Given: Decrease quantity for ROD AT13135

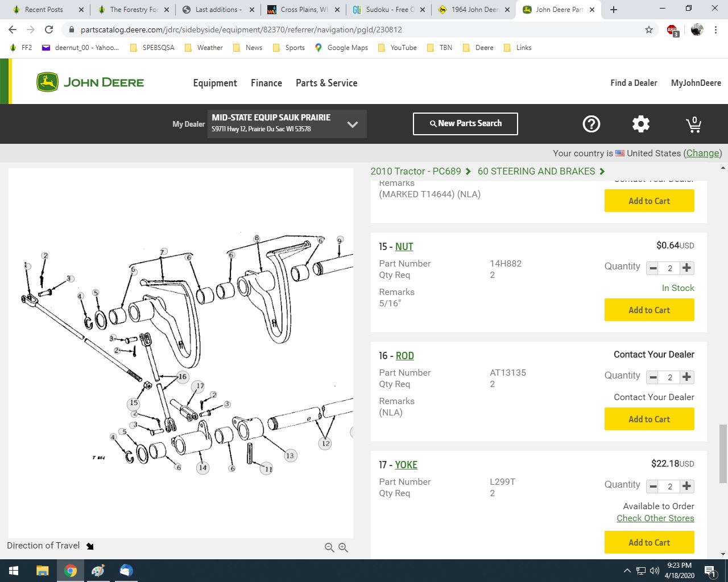Looking at the screenshot, I should click(653, 377).
